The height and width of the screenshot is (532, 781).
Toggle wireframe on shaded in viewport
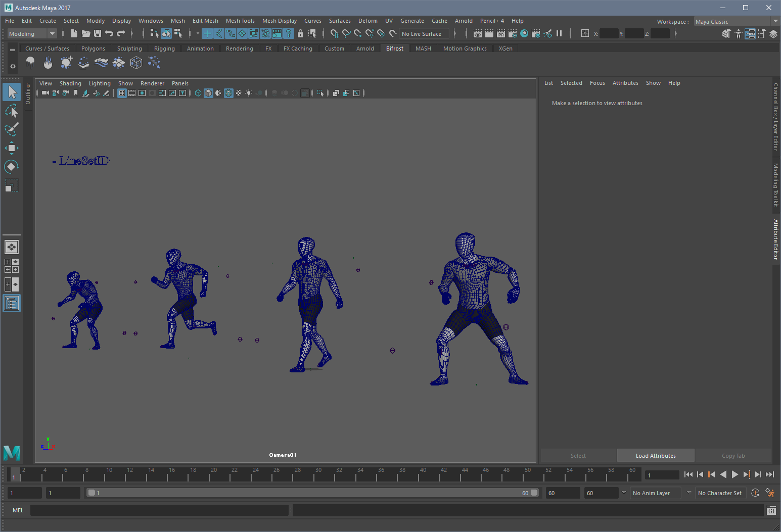point(228,93)
